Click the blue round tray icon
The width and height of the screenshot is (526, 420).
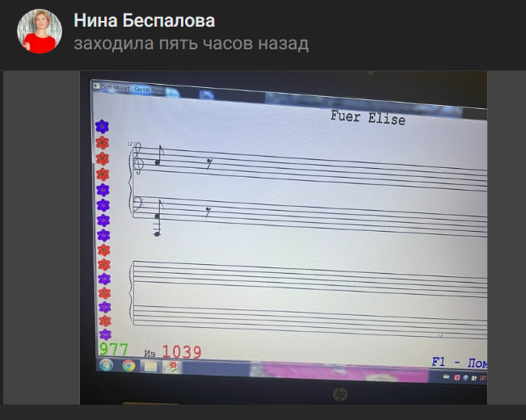pyautogui.click(x=465, y=378)
